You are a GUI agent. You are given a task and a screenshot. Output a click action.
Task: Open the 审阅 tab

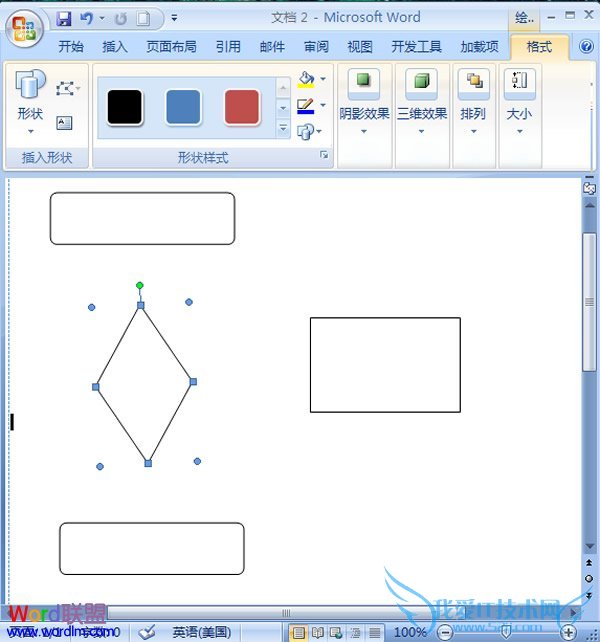316,47
